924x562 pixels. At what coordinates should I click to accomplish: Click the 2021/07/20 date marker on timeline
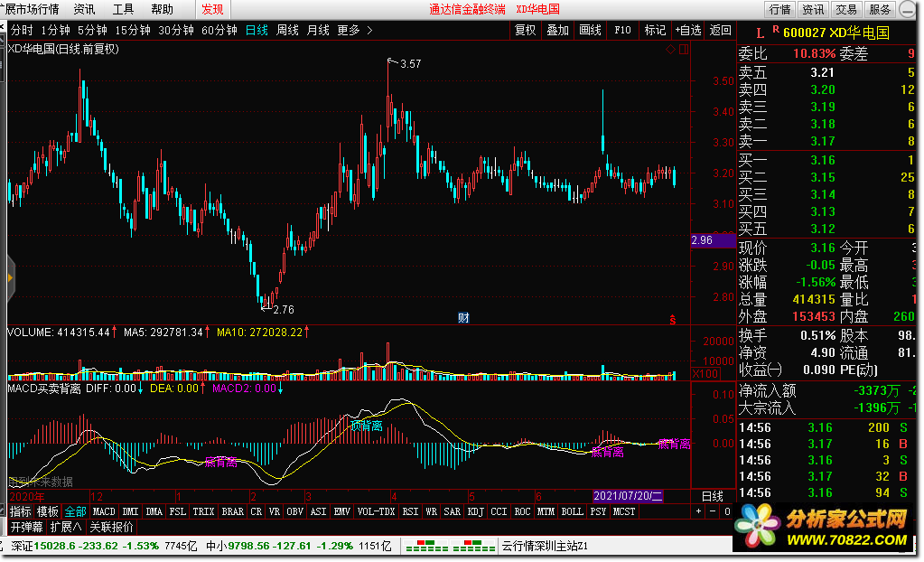[x=628, y=496]
